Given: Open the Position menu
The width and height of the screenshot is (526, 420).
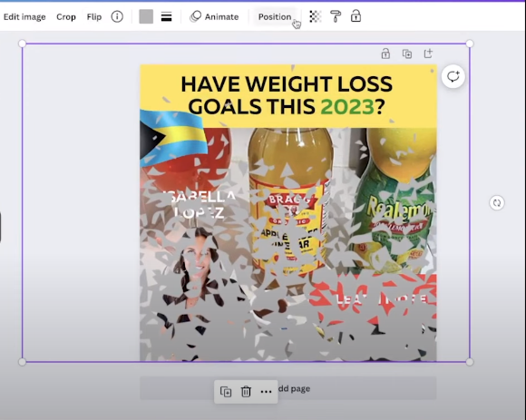Looking at the screenshot, I should (275, 16).
